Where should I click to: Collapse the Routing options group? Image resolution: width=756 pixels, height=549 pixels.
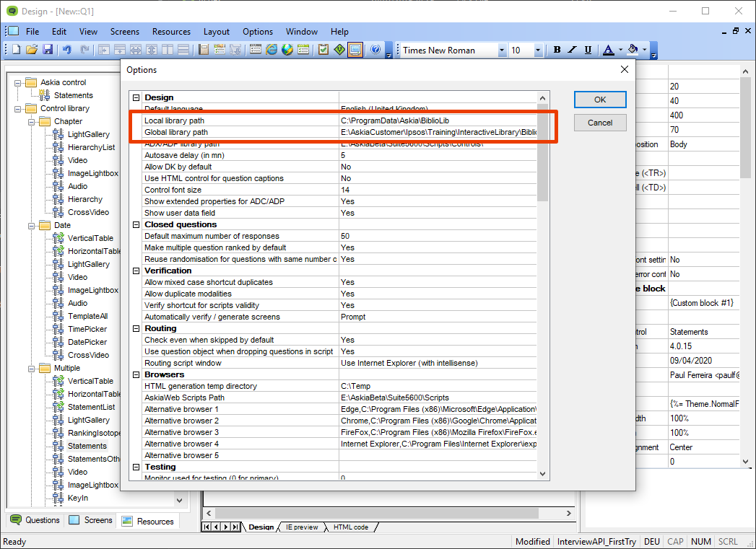pos(136,328)
